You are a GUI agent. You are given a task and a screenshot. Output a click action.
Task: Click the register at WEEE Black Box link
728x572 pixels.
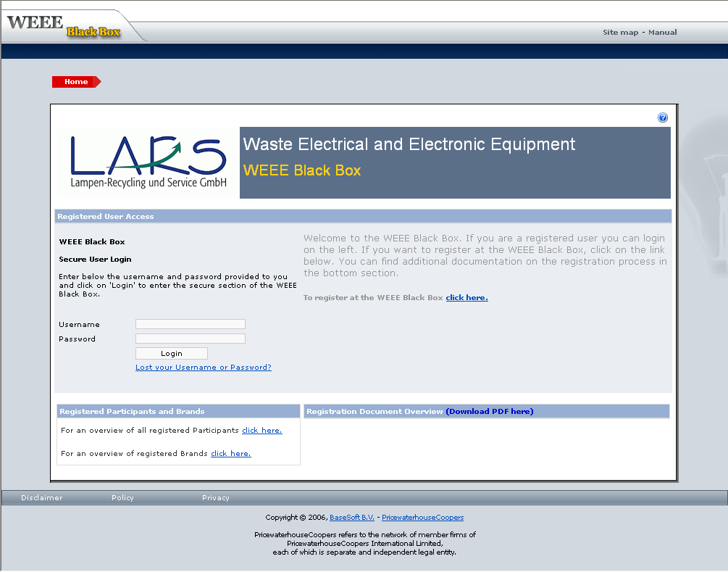(466, 297)
